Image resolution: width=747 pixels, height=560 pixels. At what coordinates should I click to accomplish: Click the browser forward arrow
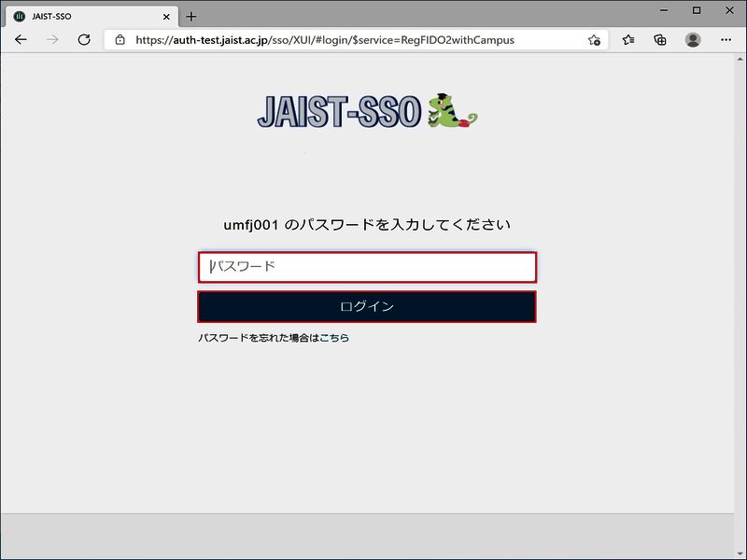(x=52, y=40)
